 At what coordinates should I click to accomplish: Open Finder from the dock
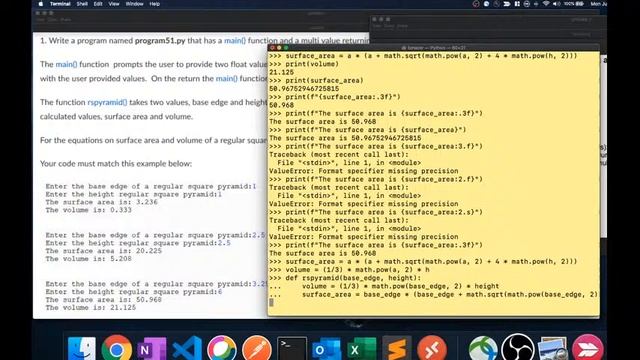[82, 348]
